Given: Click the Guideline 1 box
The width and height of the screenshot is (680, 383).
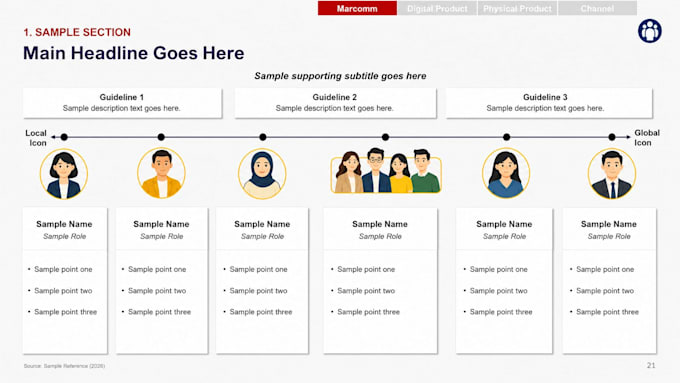Looking at the screenshot, I should tap(122, 103).
